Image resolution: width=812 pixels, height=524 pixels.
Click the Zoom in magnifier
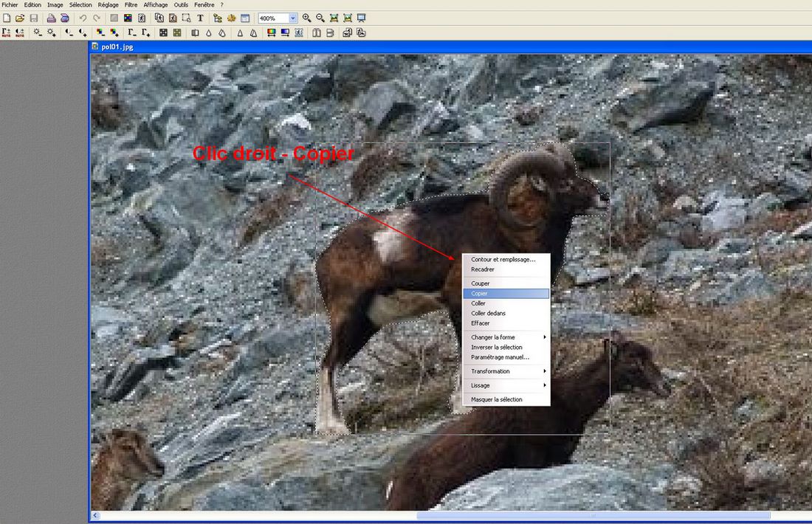click(306, 18)
